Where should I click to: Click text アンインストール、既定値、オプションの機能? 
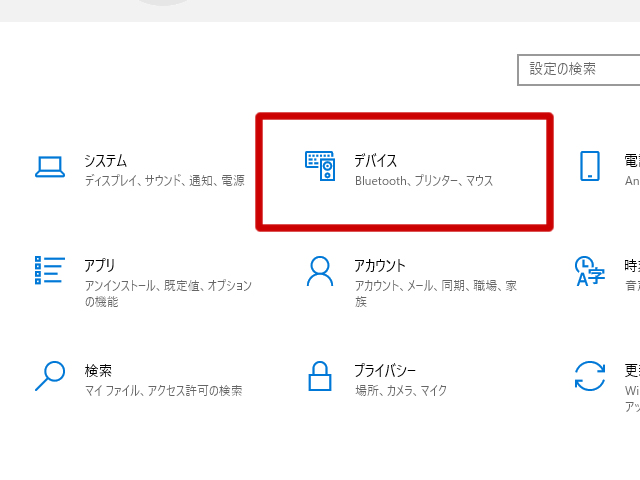168,293
